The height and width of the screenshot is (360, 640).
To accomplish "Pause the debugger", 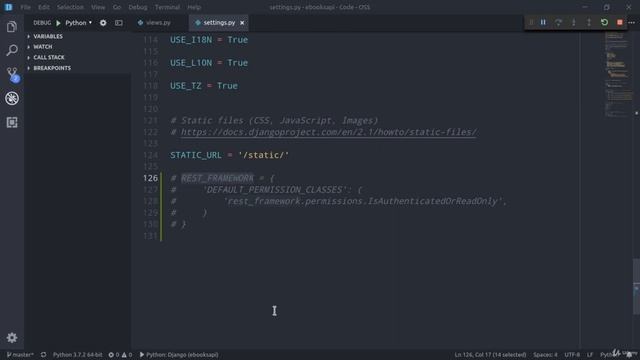I will [543, 22].
